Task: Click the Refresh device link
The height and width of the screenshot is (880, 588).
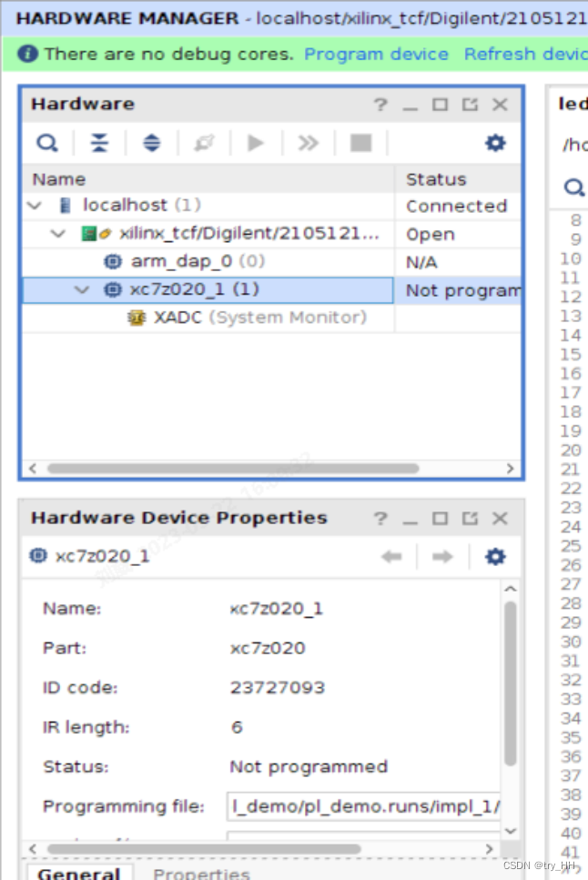Action: (x=526, y=54)
